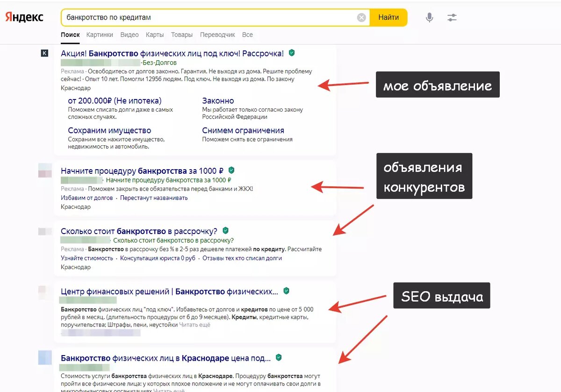Open Отзывы тех кто списал долги link

click(x=242, y=258)
